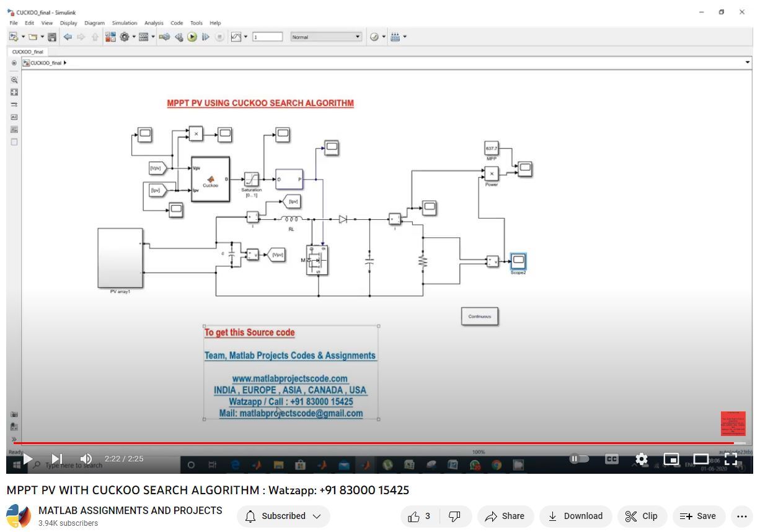The height and width of the screenshot is (532, 760).
Task: Click the Zoom tool in the left palette
Action: 14,80
